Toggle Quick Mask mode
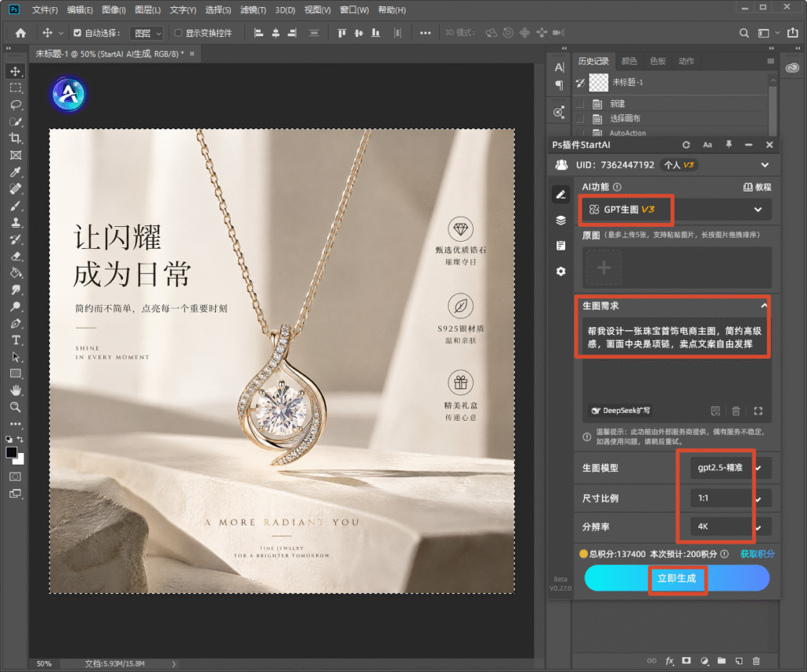The width and height of the screenshot is (807, 672). (x=16, y=477)
